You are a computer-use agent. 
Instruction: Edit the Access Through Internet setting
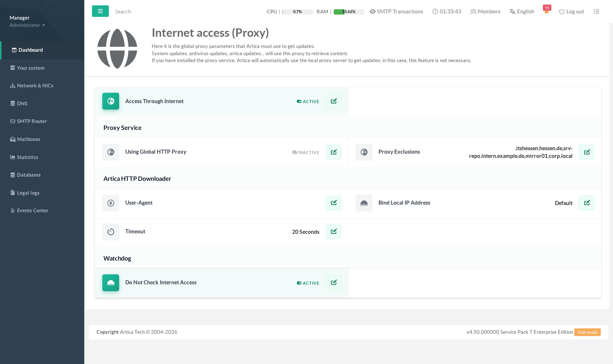pyautogui.click(x=334, y=101)
